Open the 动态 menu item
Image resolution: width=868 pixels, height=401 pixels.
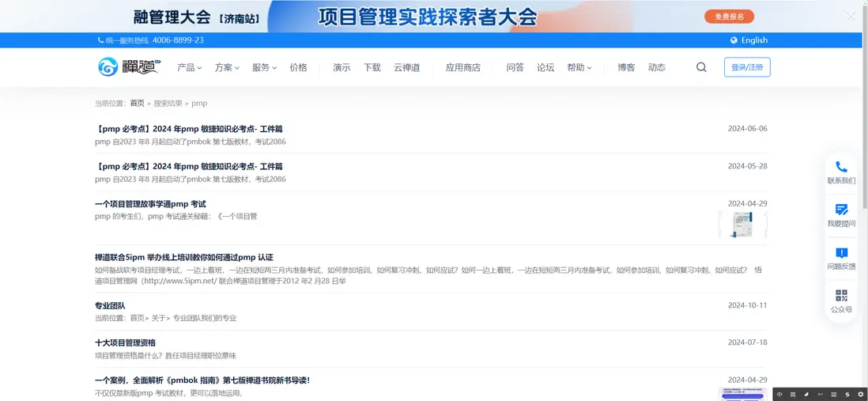(657, 67)
